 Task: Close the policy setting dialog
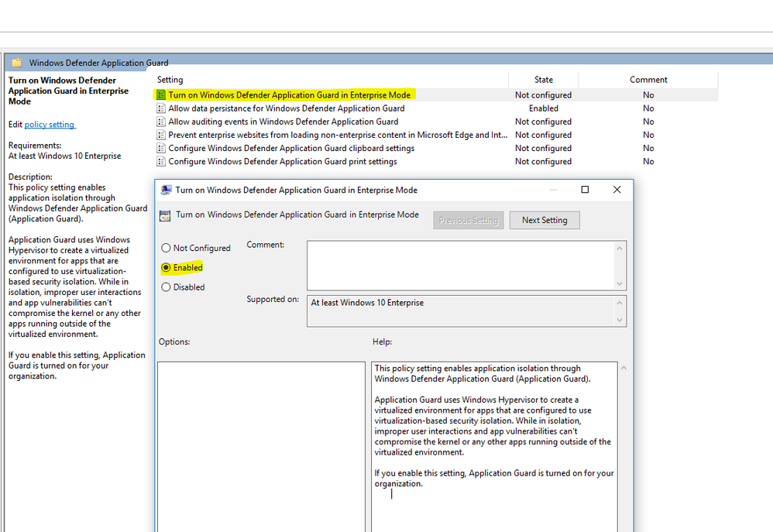(617, 189)
